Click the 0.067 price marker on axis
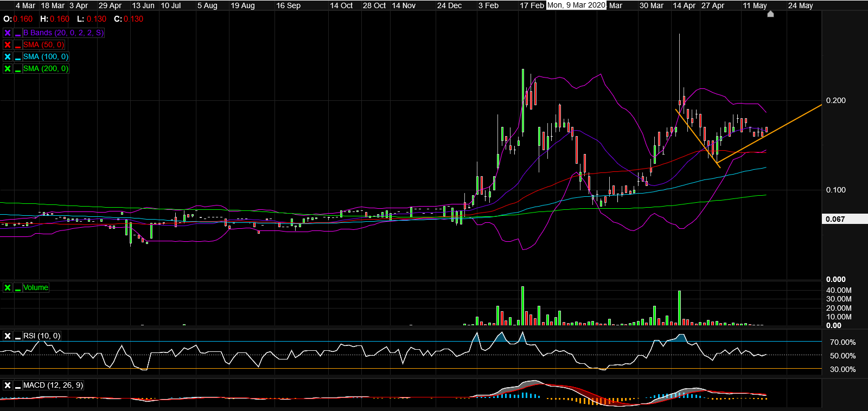Screen dimensions: 868x411 tap(844, 219)
